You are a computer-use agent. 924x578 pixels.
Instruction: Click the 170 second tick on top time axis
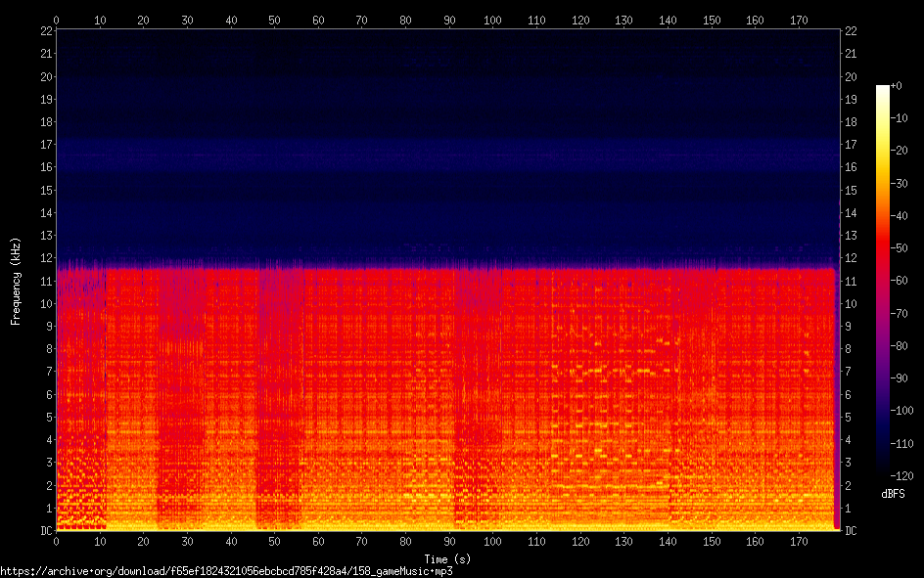[799, 20]
